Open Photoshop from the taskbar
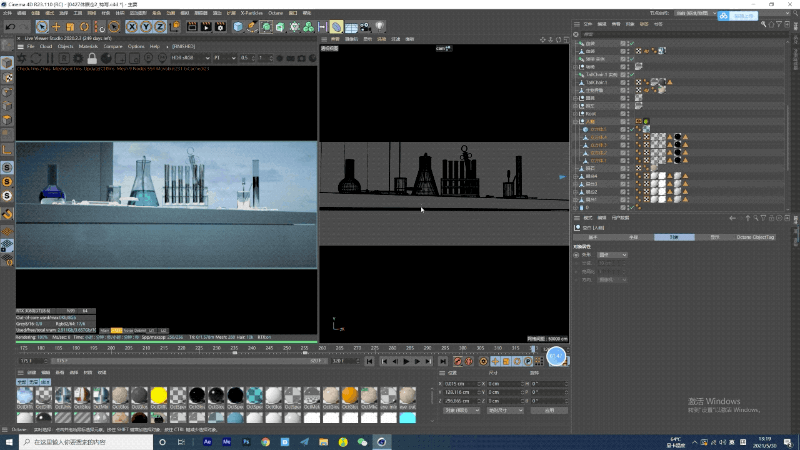This screenshot has width=800, height=450. click(246, 442)
